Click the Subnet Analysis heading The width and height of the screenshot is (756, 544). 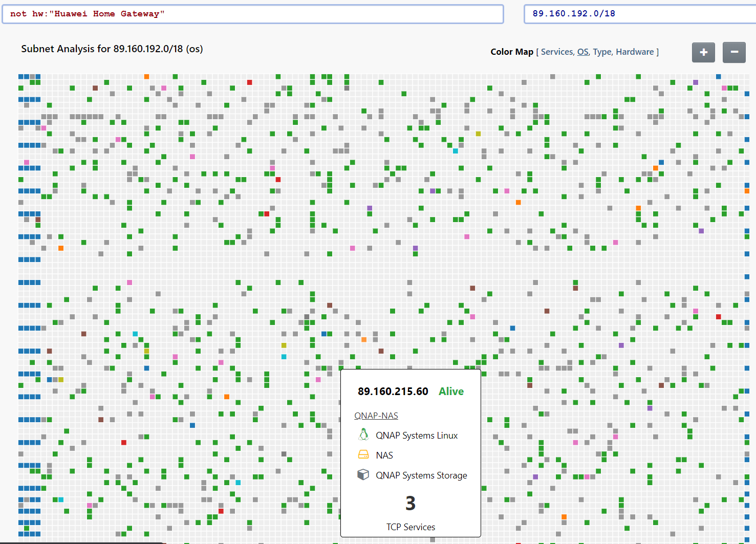112,49
